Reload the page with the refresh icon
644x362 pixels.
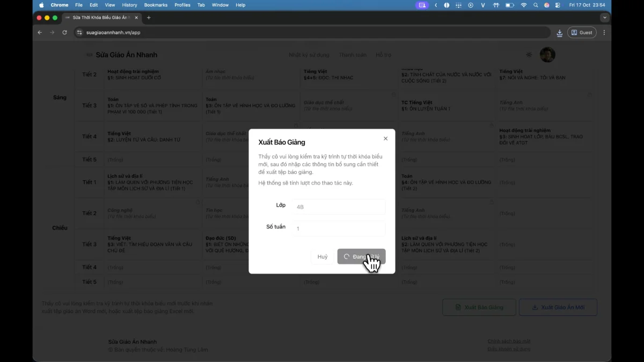point(64,32)
